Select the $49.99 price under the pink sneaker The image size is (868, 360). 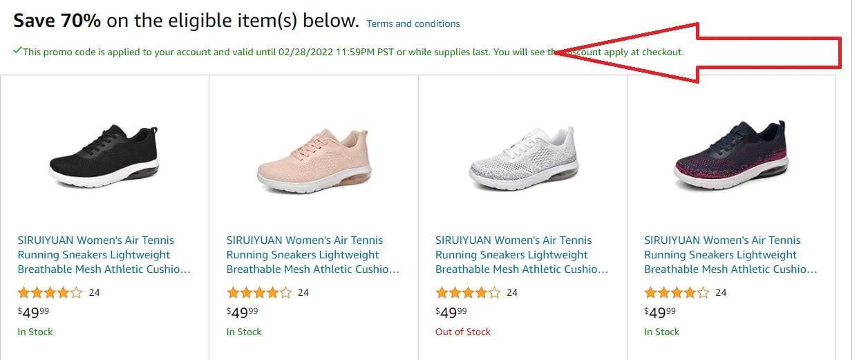click(243, 312)
